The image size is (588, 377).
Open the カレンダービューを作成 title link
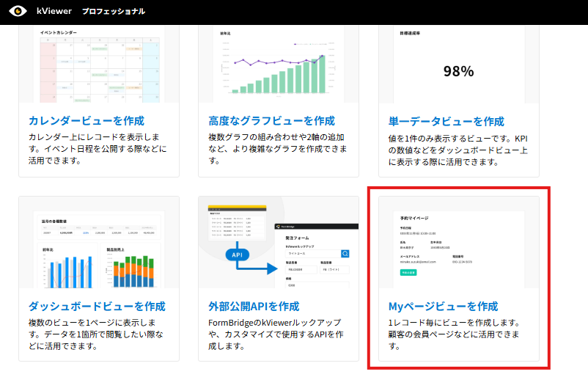(x=86, y=120)
